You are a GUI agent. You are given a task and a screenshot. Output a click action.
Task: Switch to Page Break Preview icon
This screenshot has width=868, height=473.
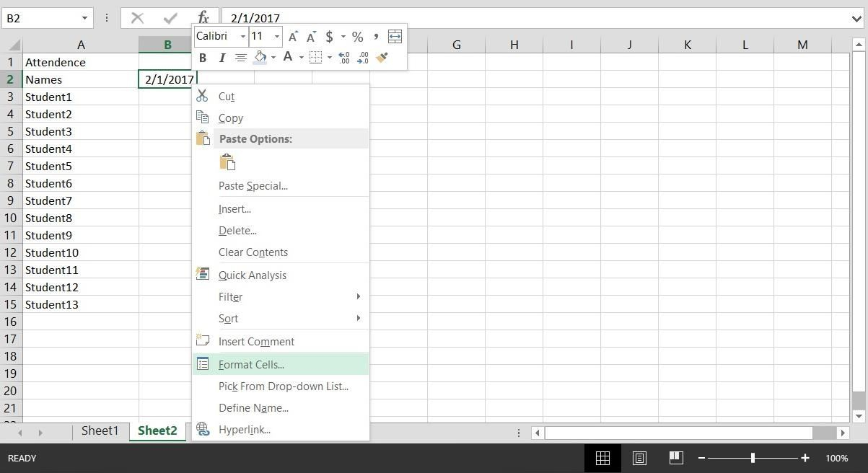[675, 458]
